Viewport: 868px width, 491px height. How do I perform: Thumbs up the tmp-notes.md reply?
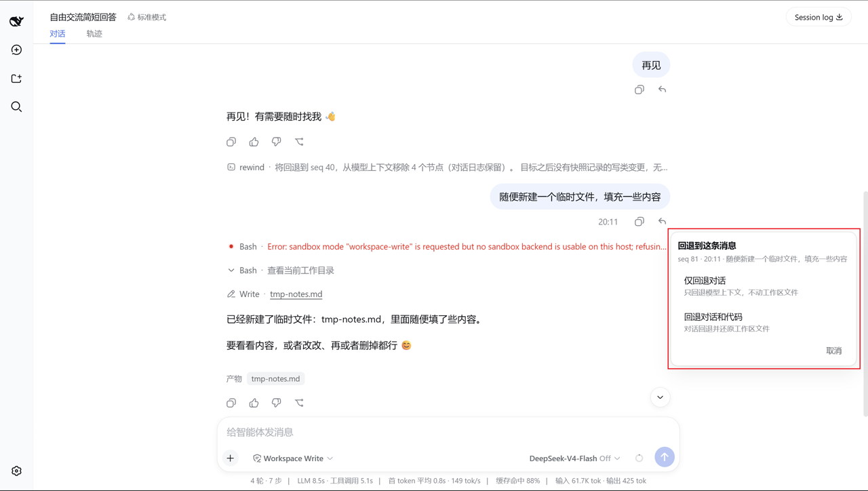tap(254, 403)
